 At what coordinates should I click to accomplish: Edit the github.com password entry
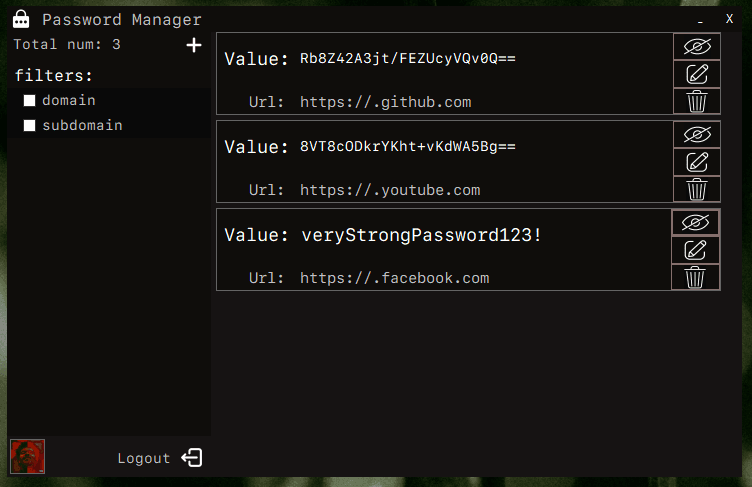[696, 74]
